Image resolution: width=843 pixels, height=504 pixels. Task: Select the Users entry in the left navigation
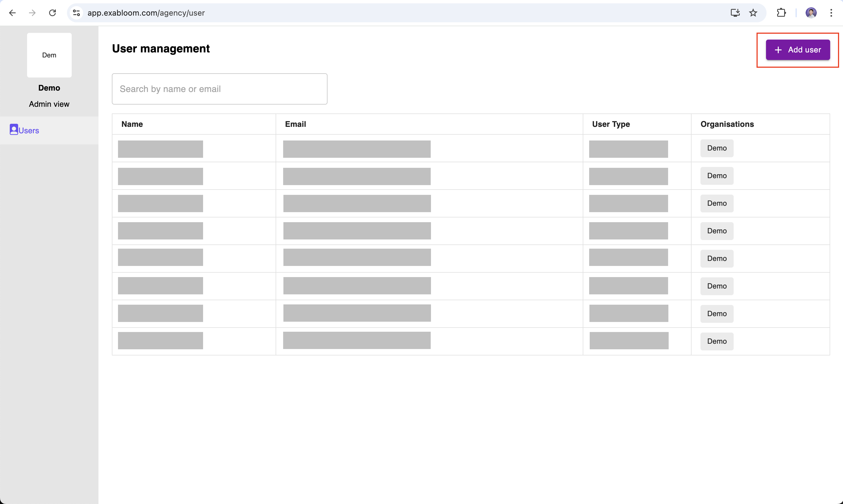[28, 130]
